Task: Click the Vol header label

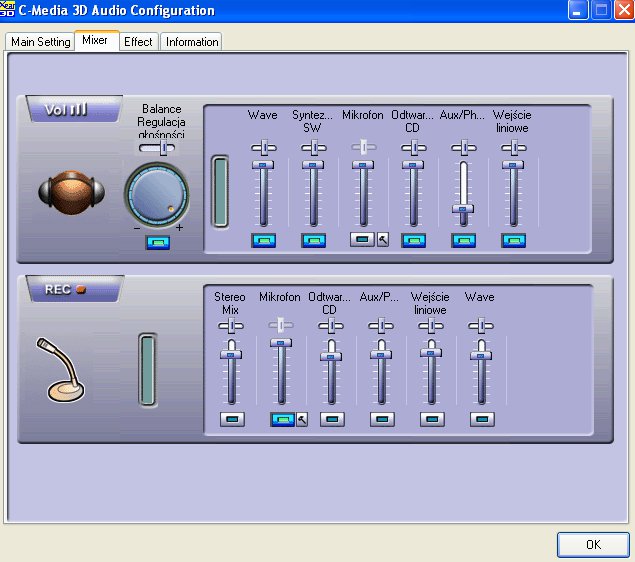Action: [x=74, y=109]
